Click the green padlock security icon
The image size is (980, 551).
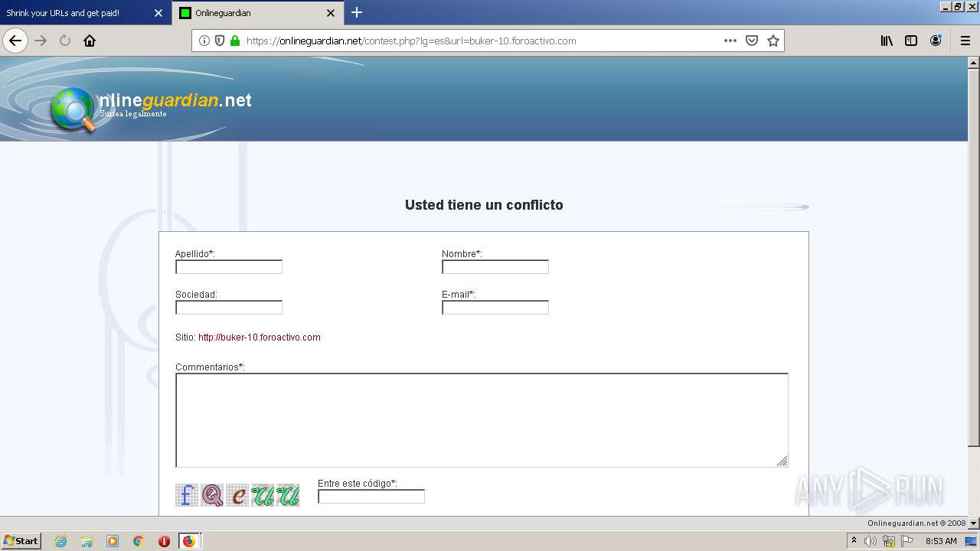[x=235, y=41]
